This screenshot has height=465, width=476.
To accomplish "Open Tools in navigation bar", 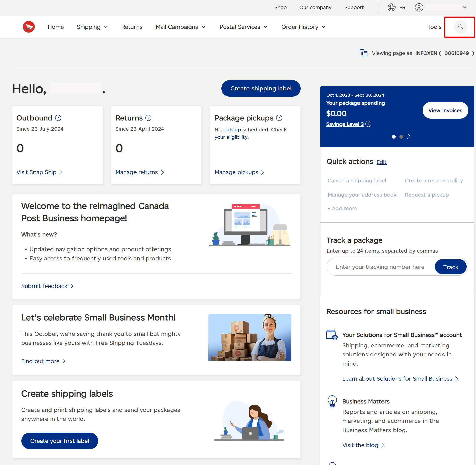I will coord(434,27).
